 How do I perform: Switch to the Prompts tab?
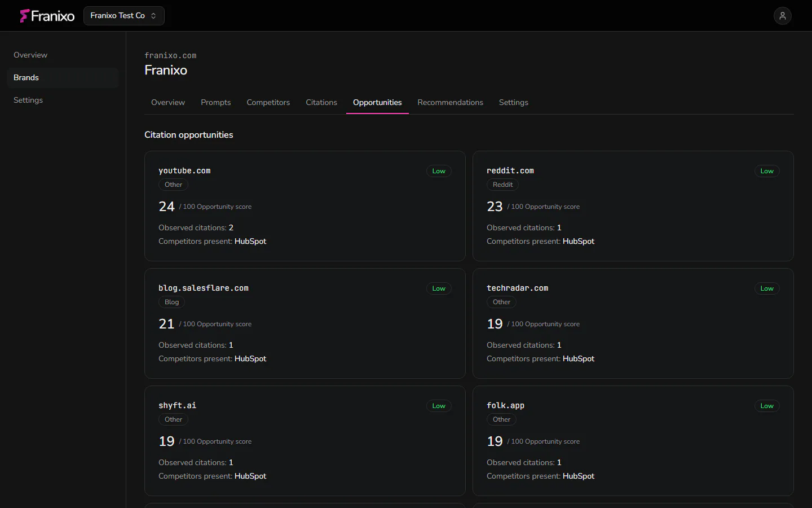[x=216, y=102]
